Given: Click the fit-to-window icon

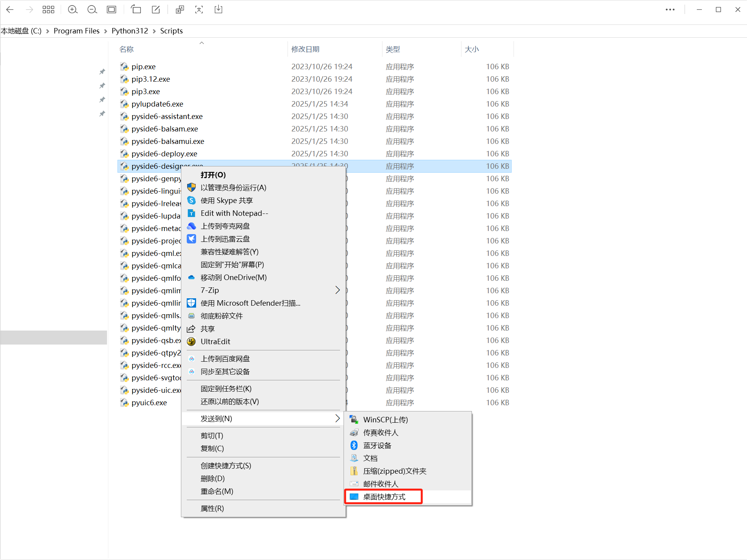Looking at the screenshot, I should click(112, 10).
